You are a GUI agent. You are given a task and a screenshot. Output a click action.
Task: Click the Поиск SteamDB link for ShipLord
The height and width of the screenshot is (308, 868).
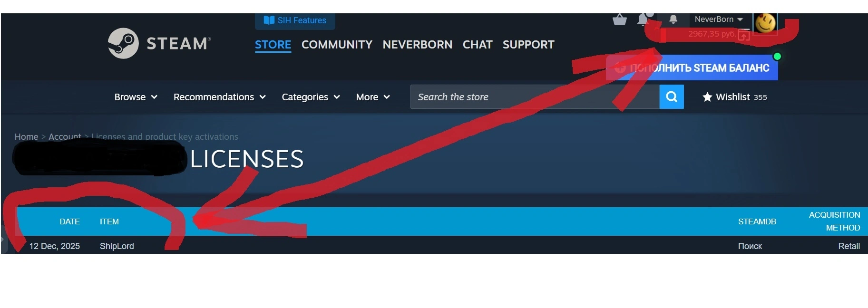(750, 246)
